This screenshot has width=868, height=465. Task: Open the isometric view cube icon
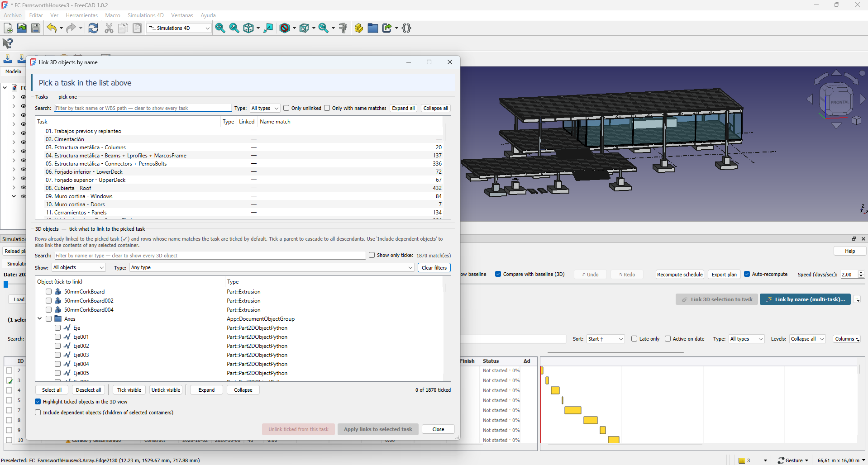coord(248,28)
